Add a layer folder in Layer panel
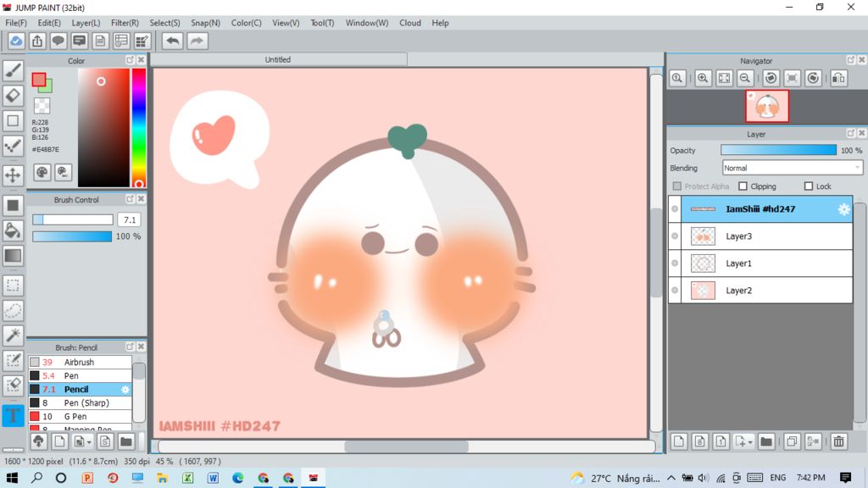Image resolution: width=868 pixels, height=488 pixels. pyautogui.click(x=766, y=441)
